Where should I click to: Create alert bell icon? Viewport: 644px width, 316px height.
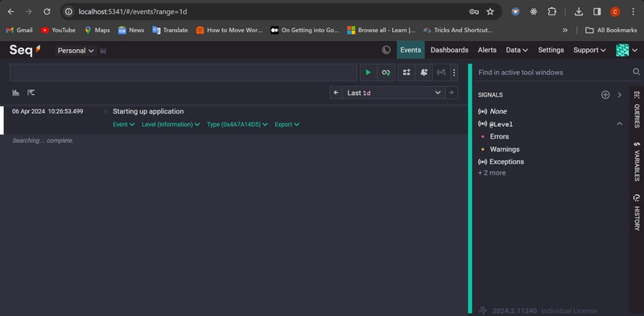[424, 73]
